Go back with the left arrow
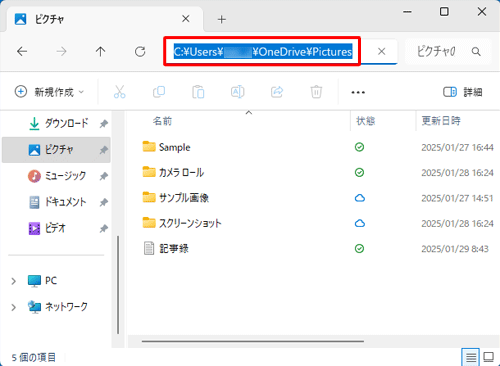 (22, 51)
